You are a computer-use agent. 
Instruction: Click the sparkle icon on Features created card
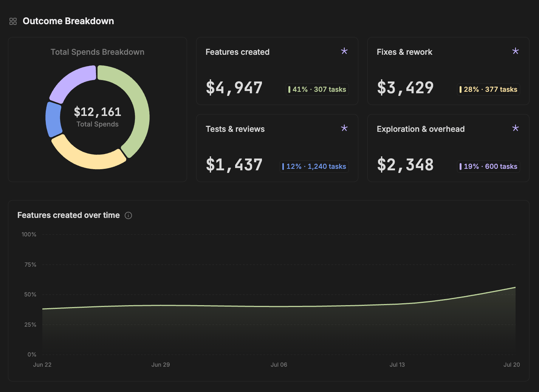(x=344, y=51)
